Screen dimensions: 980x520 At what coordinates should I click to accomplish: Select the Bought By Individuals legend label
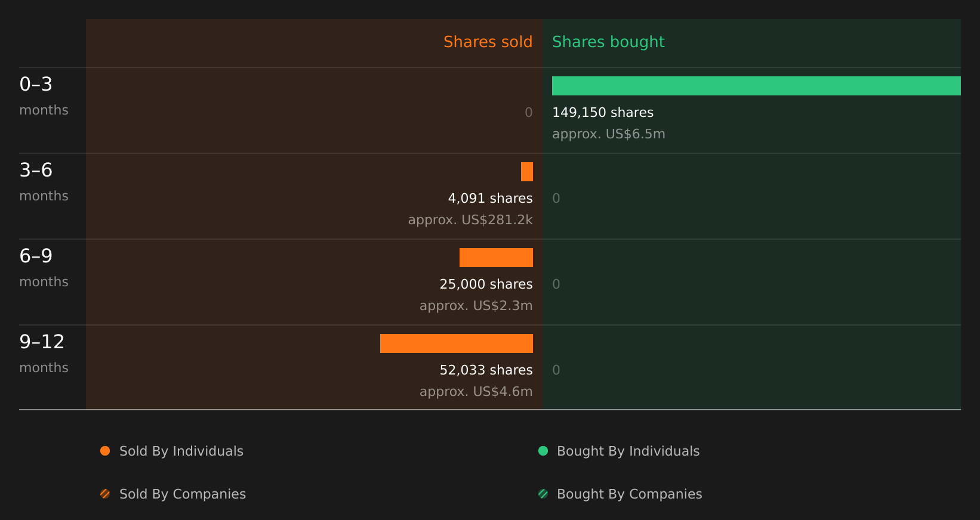click(628, 451)
